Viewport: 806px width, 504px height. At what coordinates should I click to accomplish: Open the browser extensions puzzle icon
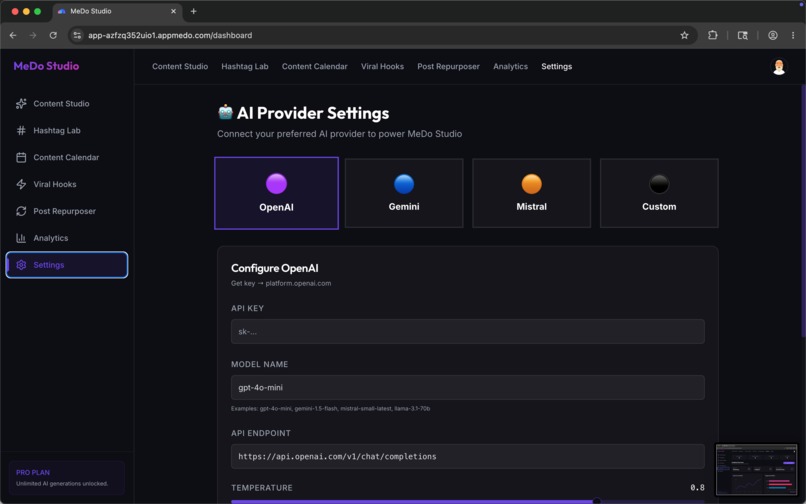(712, 35)
